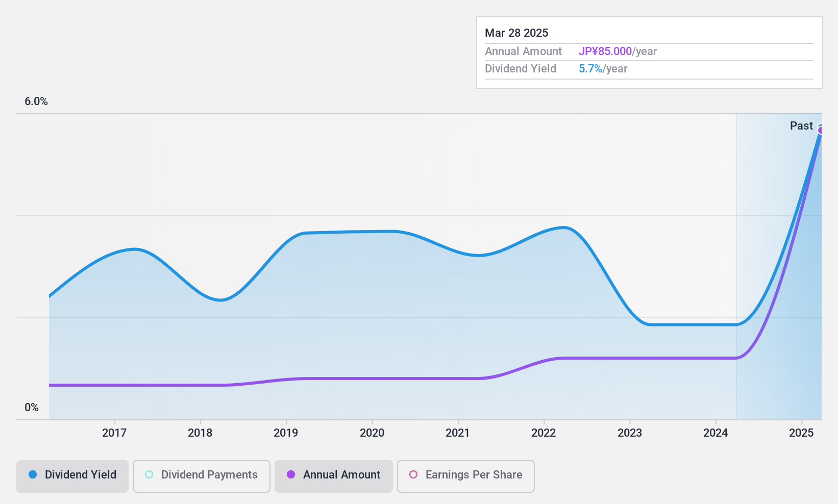Image resolution: width=838 pixels, height=504 pixels.
Task: Select the 2021 axis label
Action: (x=458, y=433)
